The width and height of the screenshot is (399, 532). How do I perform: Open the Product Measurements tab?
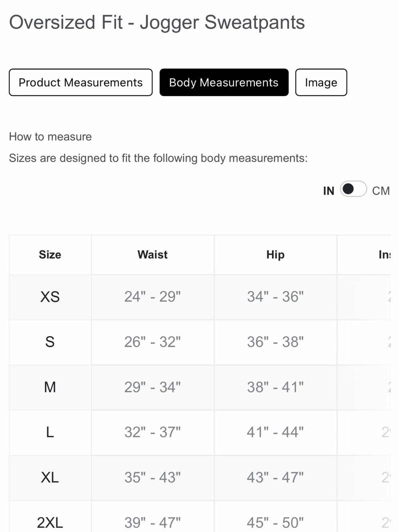tap(81, 82)
